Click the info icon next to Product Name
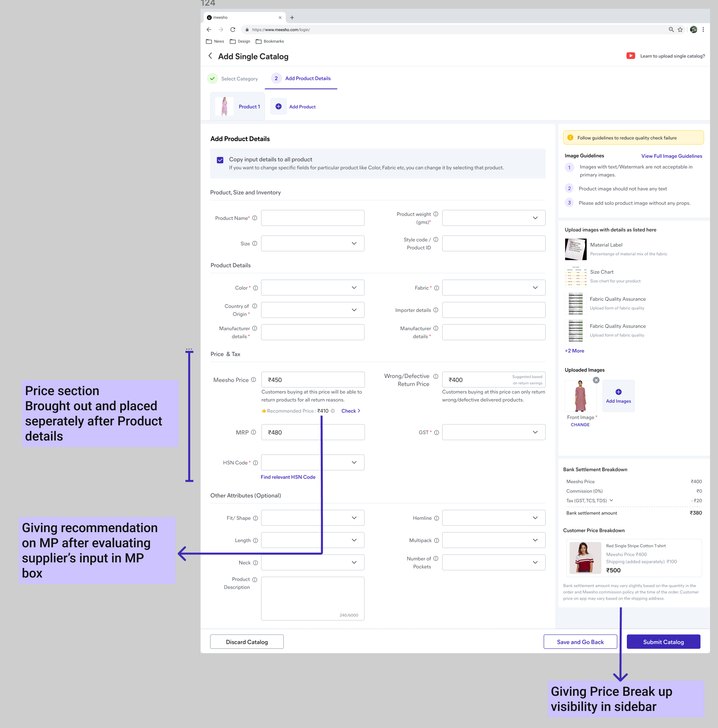Viewport: 718px width, 728px height. coord(255,218)
